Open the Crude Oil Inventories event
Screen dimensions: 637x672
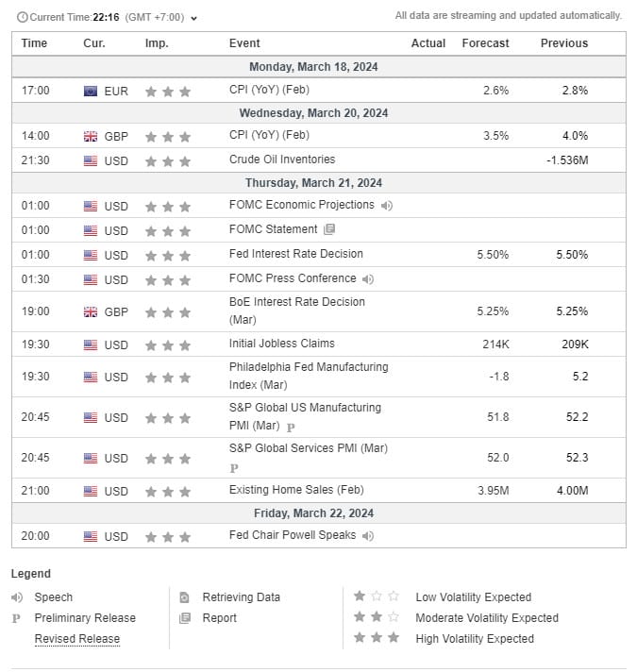click(x=281, y=160)
